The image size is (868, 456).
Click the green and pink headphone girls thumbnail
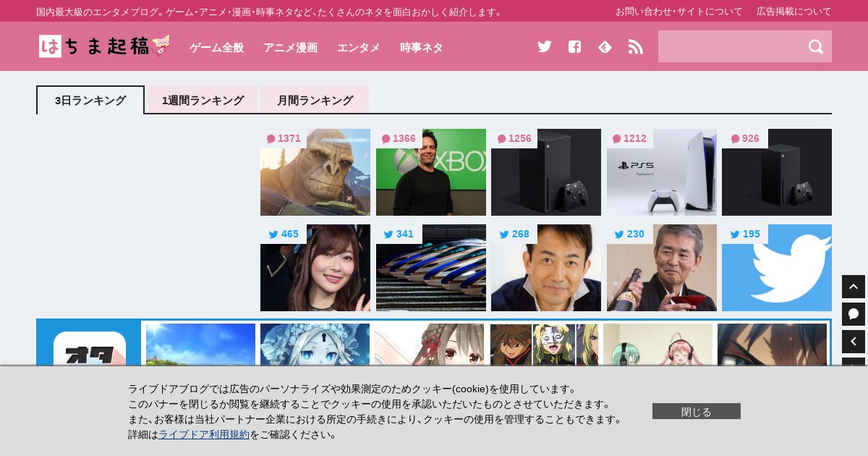click(658, 345)
